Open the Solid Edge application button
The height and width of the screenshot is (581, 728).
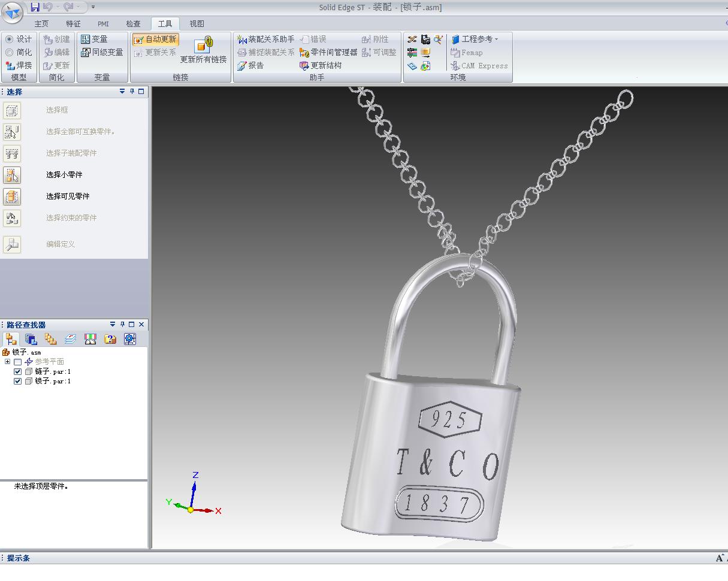pyautogui.click(x=13, y=11)
